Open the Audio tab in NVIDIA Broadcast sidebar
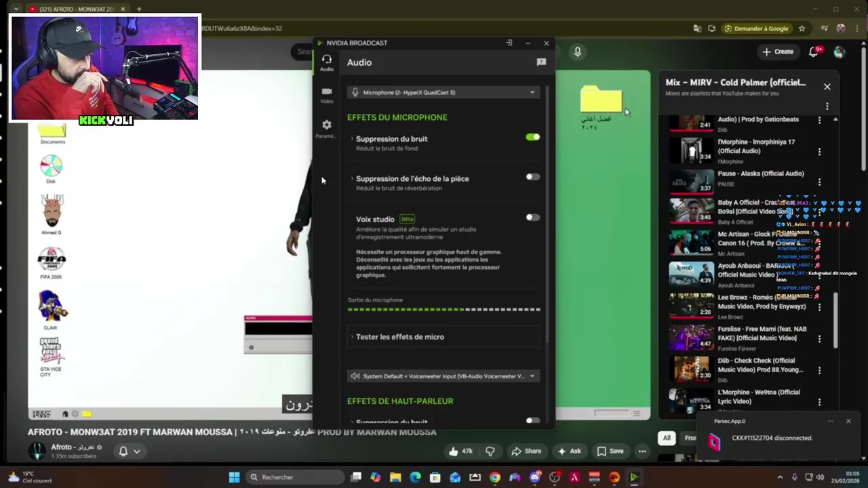 coord(326,63)
